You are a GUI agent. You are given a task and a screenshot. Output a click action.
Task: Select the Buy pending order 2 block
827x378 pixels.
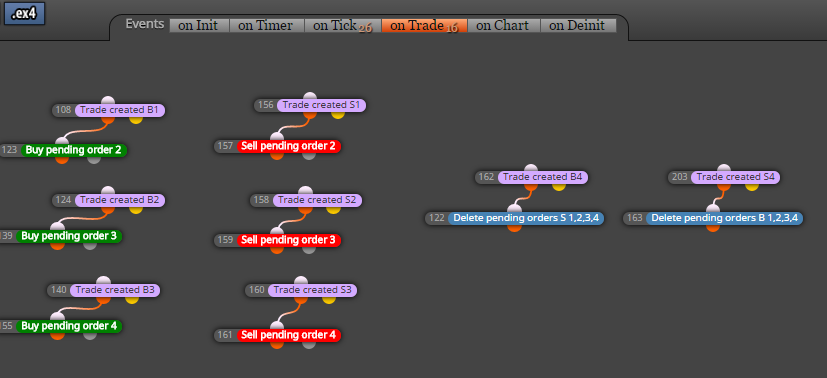73,150
